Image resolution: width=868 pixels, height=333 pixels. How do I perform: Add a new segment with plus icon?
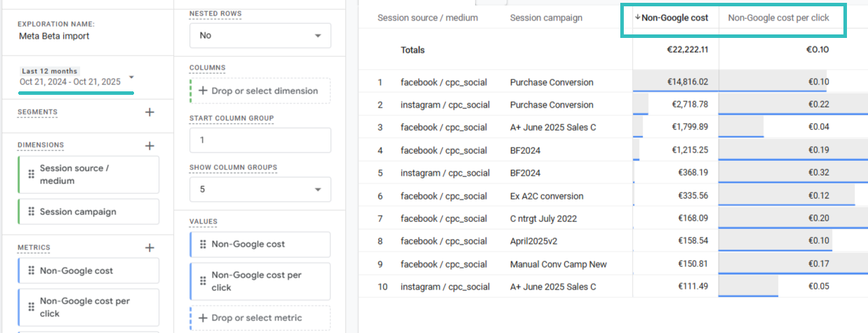pos(149,112)
